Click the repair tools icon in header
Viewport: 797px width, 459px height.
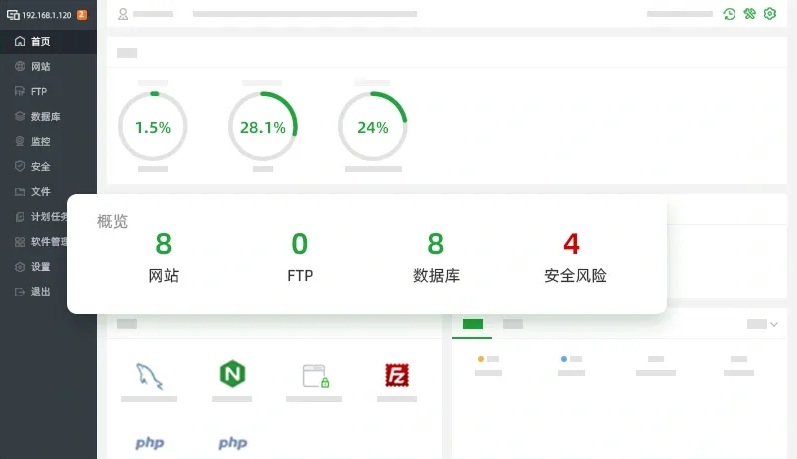749,14
